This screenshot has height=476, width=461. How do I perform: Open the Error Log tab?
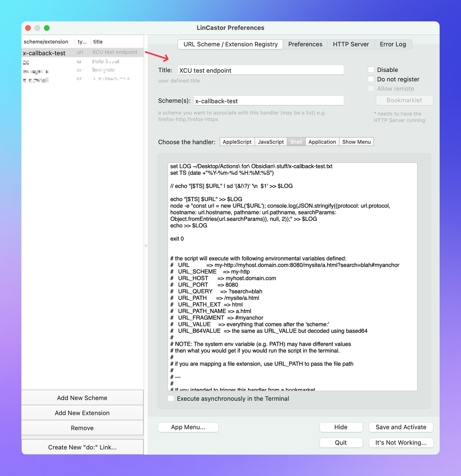(x=393, y=44)
